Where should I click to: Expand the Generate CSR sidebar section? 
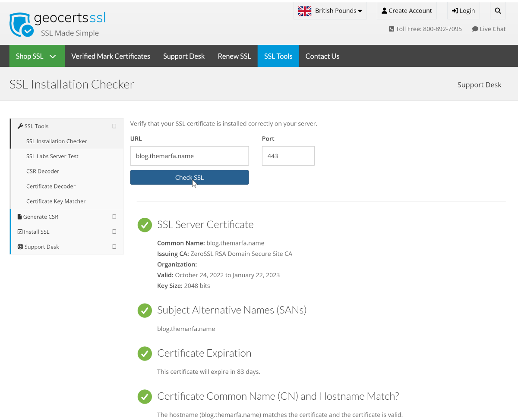pos(114,216)
